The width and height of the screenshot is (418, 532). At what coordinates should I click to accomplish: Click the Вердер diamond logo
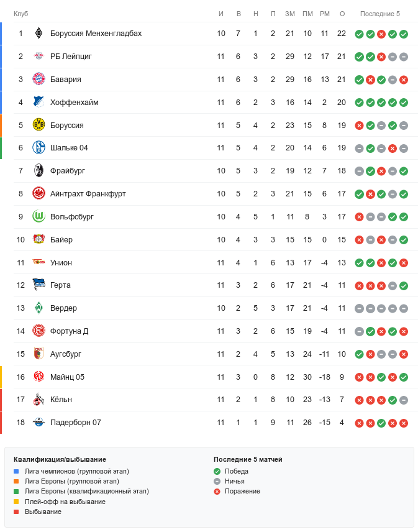coord(39,308)
